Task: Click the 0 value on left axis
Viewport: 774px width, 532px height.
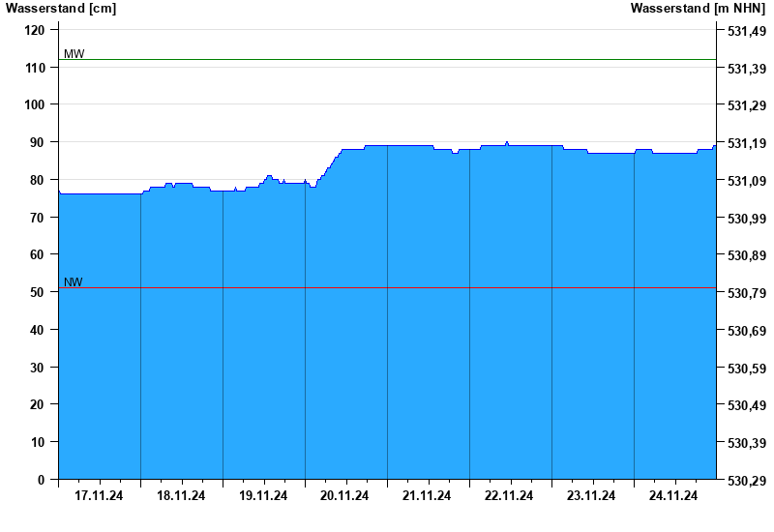Action: [41, 480]
